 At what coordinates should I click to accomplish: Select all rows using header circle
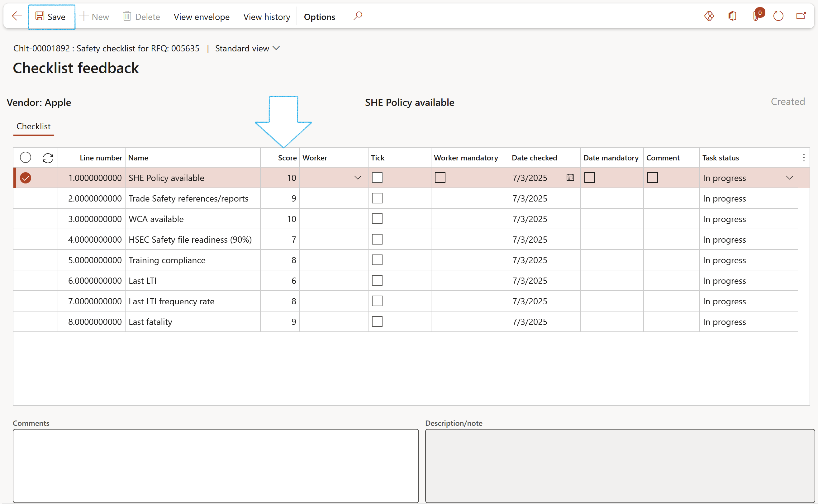pos(25,158)
